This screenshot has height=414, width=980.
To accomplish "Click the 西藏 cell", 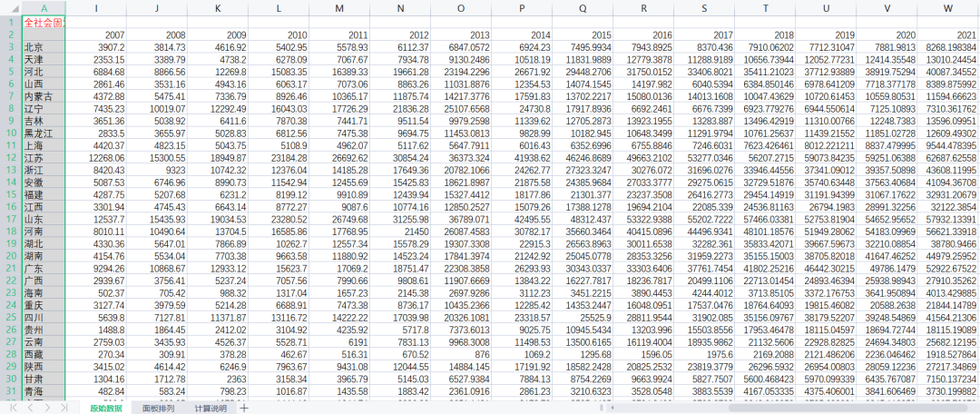I will pos(44,354).
